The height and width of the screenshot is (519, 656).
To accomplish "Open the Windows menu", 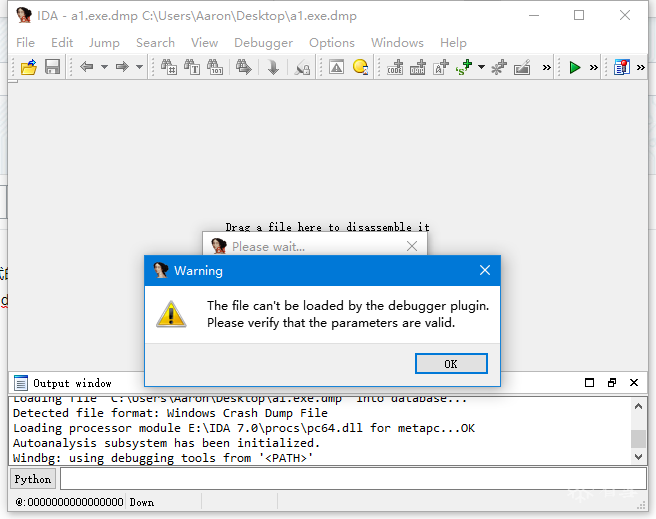I will tap(397, 43).
